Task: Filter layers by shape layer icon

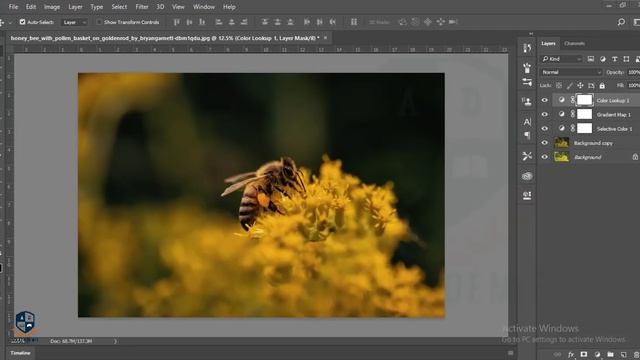Action: tap(626, 59)
